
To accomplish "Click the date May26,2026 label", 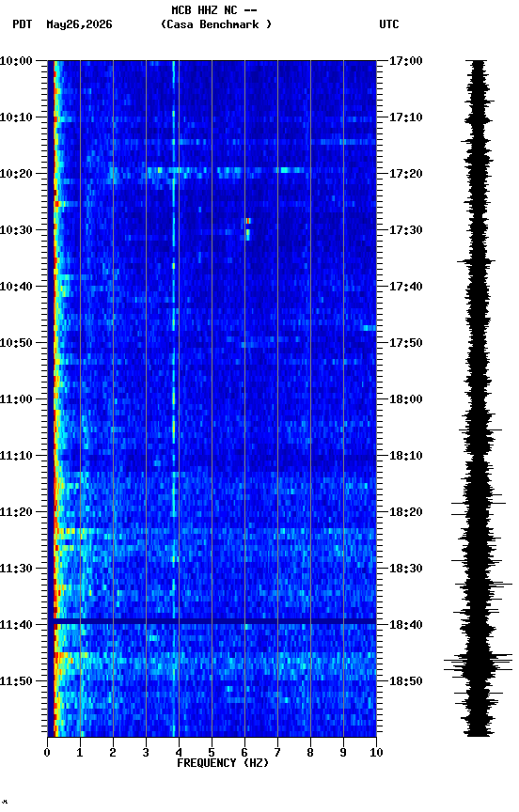I will click(x=79, y=24).
